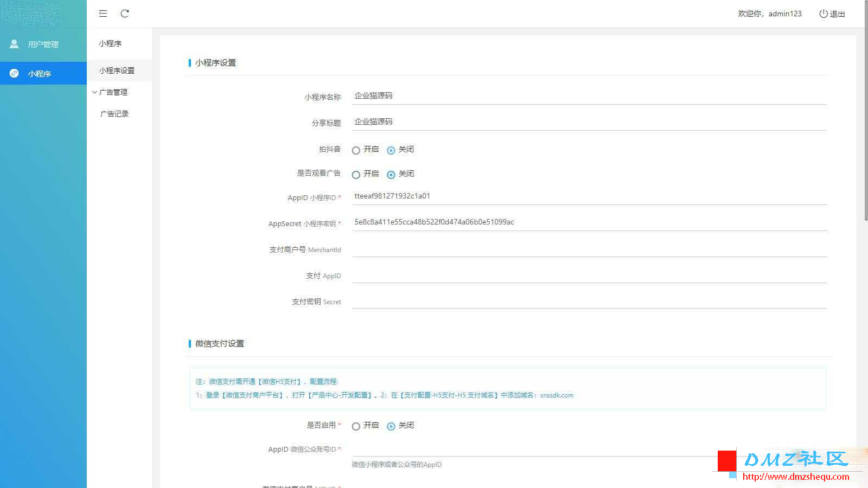The width and height of the screenshot is (868, 488).
Task: Select 小程序 in the left sidebar
Action: (43, 73)
